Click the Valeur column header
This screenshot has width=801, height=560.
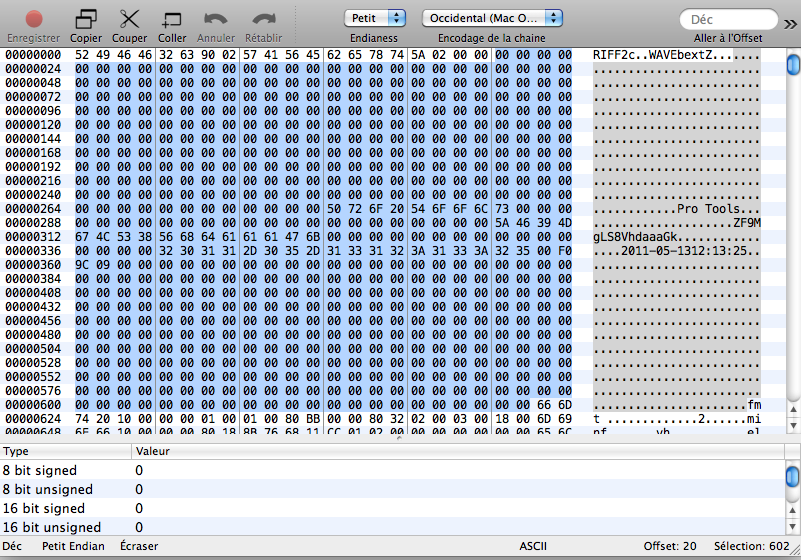(153, 451)
